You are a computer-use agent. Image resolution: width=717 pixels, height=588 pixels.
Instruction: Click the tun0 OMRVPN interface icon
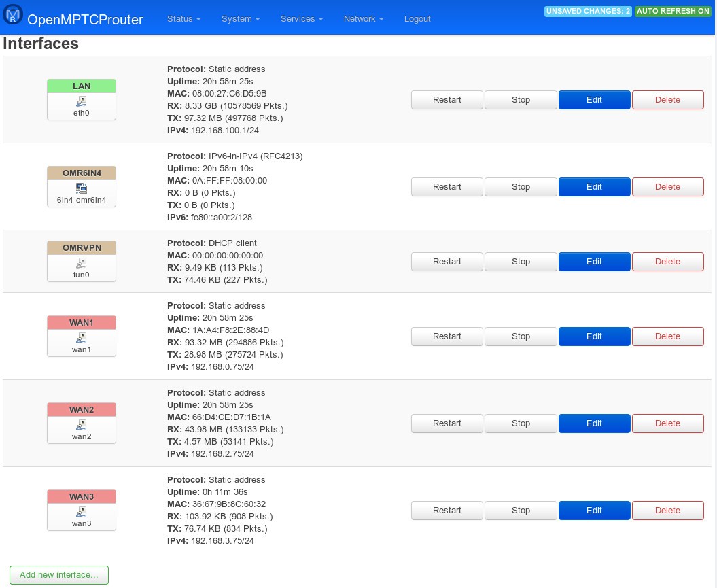click(82, 262)
